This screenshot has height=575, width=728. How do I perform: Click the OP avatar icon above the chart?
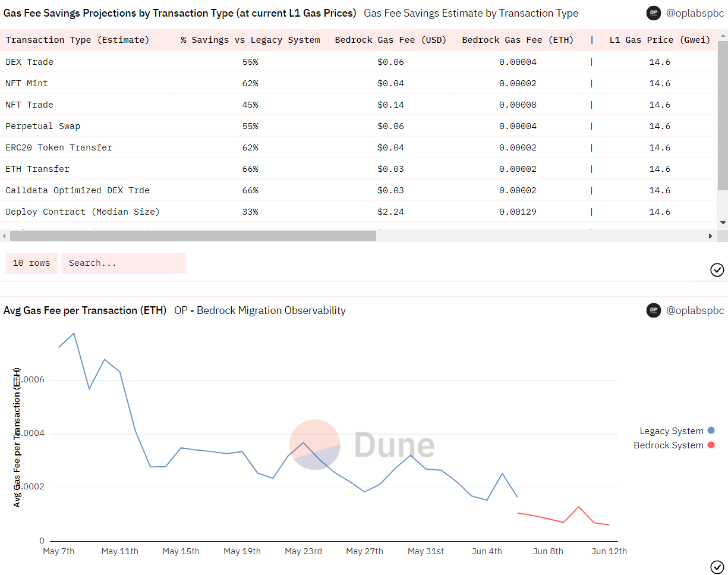click(x=654, y=310)
